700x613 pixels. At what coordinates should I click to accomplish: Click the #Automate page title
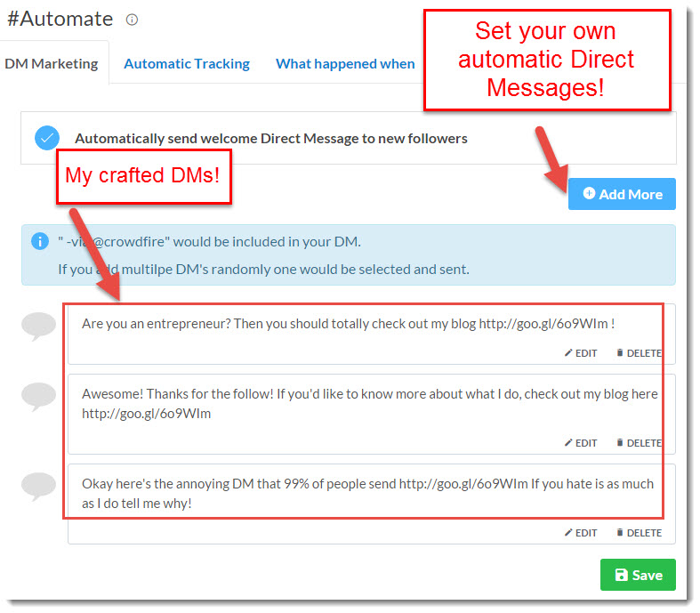pyautogui.click(x=60, y=20)
